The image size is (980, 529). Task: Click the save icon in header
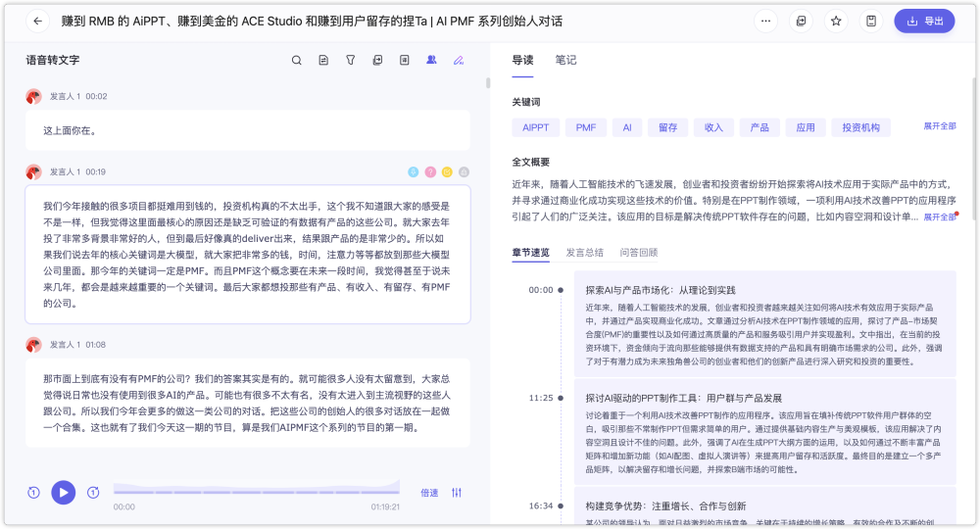(870, 21)
